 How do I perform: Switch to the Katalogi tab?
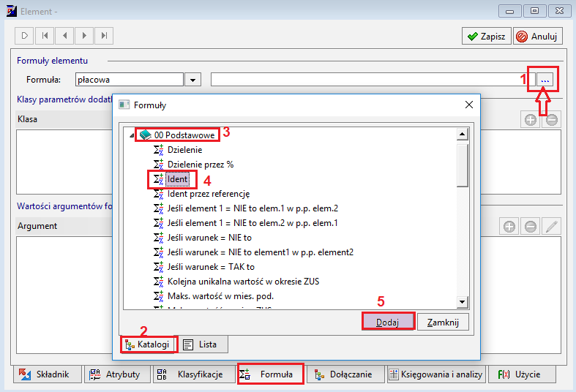pos(148,344)
